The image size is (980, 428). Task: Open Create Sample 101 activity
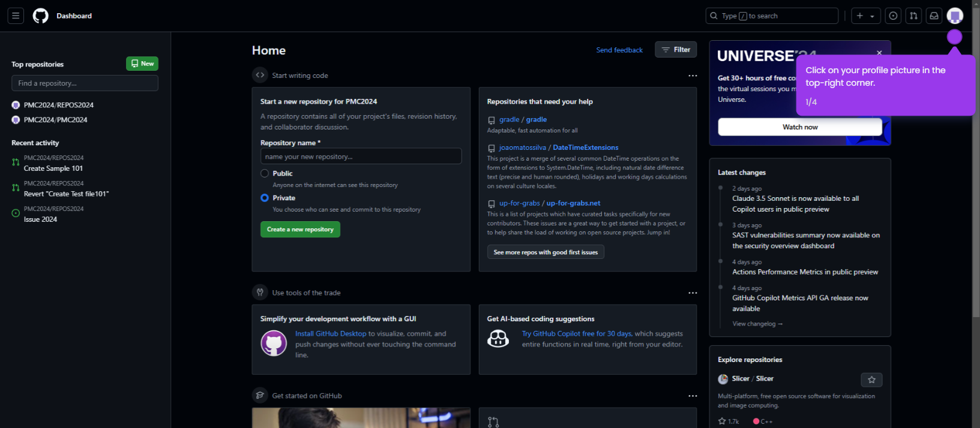(x=53, y=168)
